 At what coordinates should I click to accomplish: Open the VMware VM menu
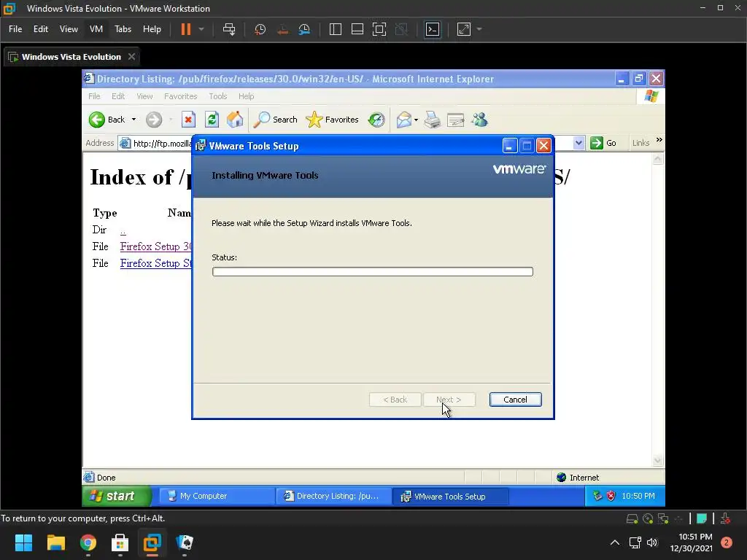pos(96,29)
